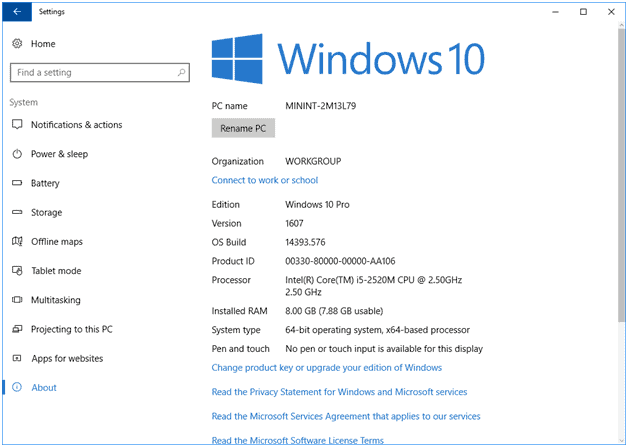Viewport: 628px width, 447px height.
Task: Click the WORKGROUP organization value
Action: pyautogui.click(x=313, y=161)
